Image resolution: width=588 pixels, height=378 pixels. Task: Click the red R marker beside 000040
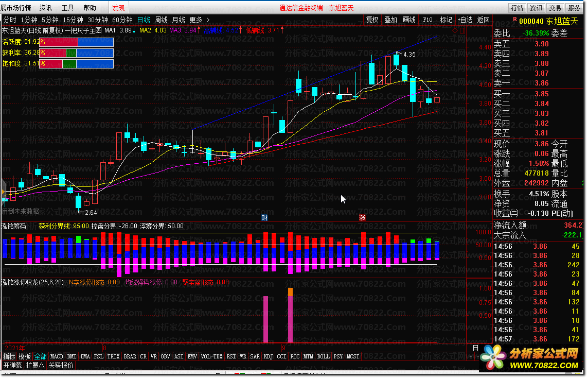515,19
